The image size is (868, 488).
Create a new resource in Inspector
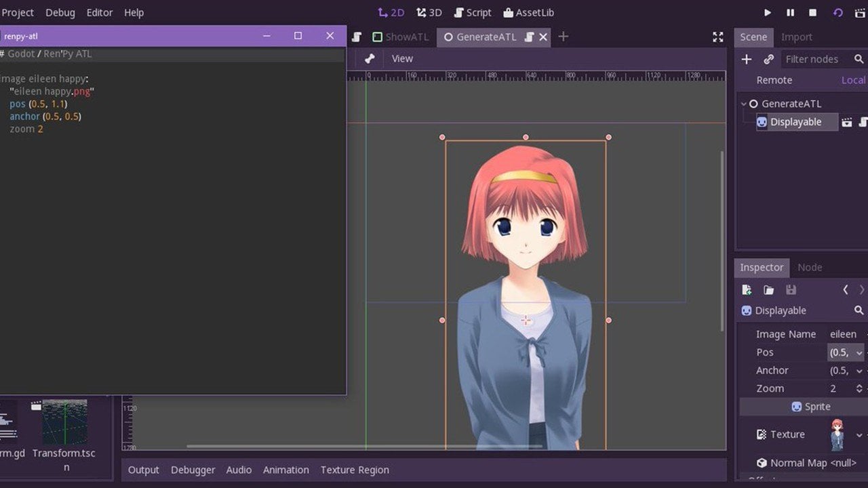pyautogui.click(x=747, y=290)
